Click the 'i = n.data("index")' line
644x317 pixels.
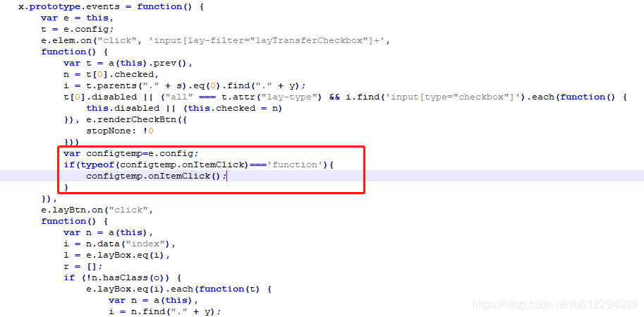point(119,244)
